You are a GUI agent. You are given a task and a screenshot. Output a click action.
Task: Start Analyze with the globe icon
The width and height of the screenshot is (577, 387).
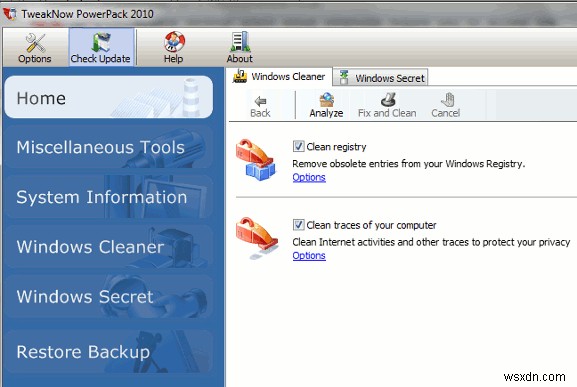(326, 100)
